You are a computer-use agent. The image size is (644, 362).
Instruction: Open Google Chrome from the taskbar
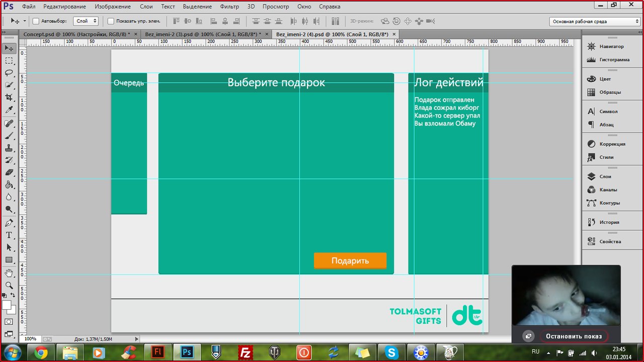tap(41, 352)
